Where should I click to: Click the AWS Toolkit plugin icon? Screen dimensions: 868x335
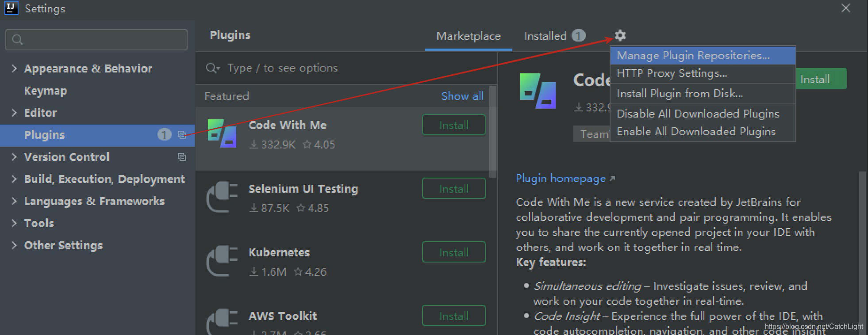coord(222,322)
